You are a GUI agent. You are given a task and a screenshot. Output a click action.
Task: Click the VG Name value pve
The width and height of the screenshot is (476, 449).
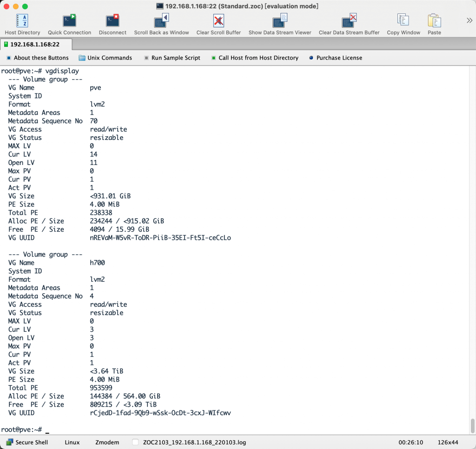click(x=95, y=88)
